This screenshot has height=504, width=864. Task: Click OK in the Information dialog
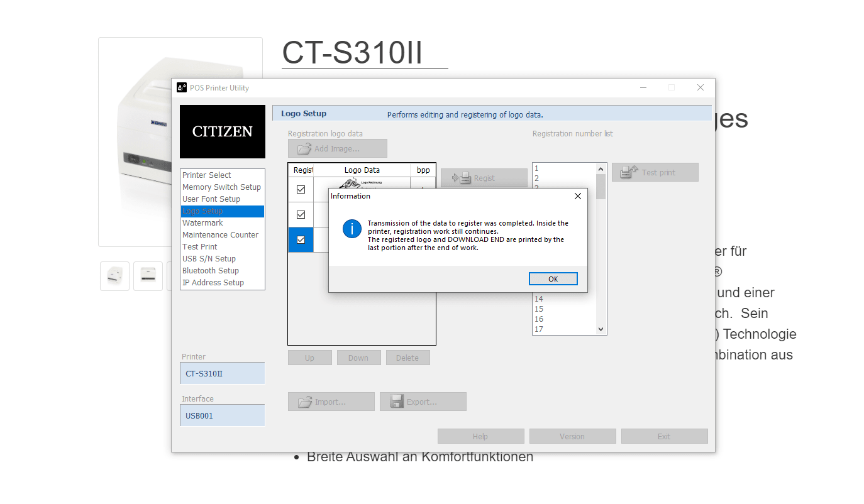(553, 279)
